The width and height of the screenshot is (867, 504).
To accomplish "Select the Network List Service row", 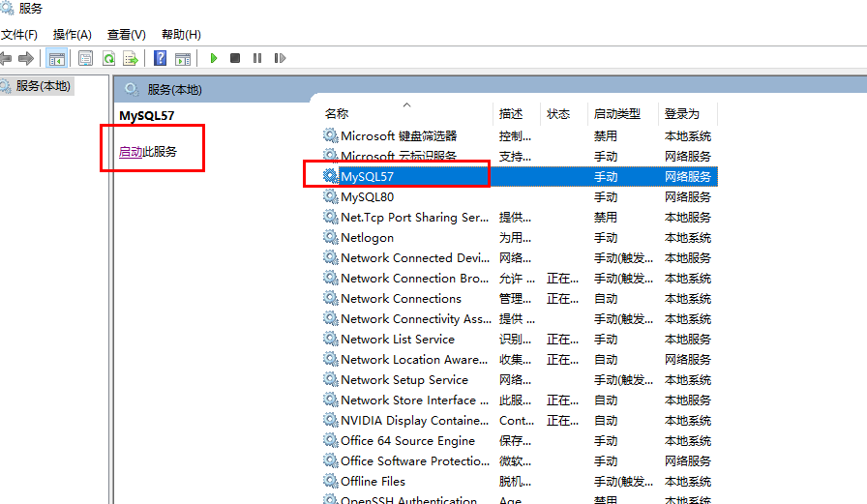I will pyautogui.click(x=520, y=340).
